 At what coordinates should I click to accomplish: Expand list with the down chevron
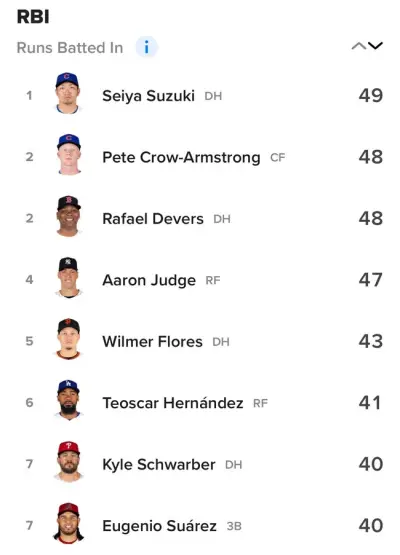click(x=375, y=45)
